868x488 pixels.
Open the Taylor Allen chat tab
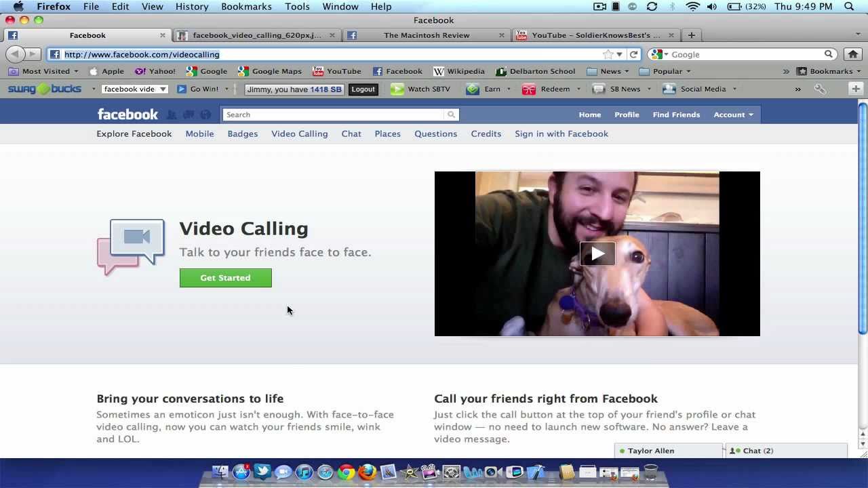(x=669, y=451)
